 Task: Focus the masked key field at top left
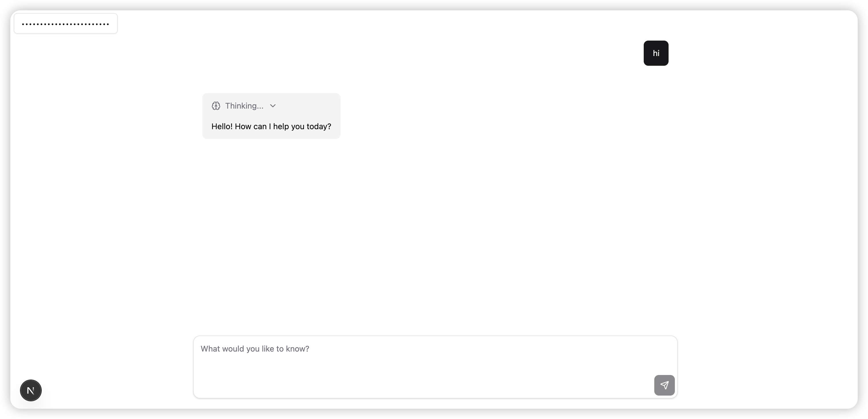[x=66, y=24]
